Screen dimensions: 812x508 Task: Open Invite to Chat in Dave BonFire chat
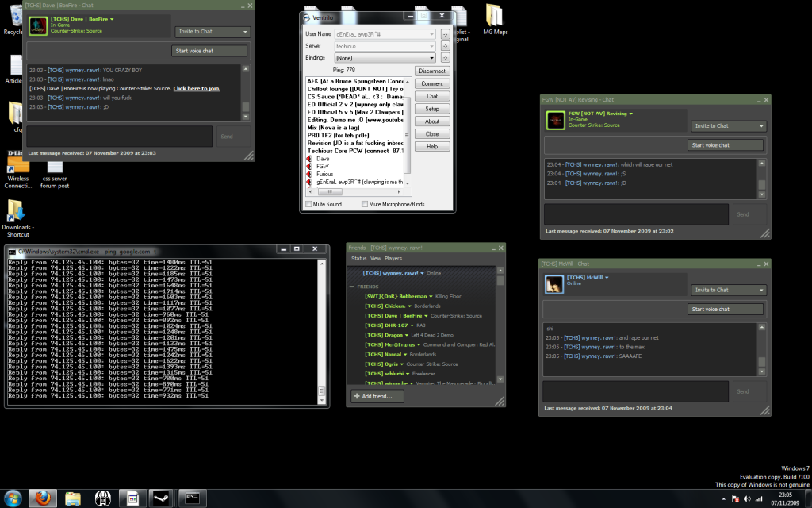[213, 32]
